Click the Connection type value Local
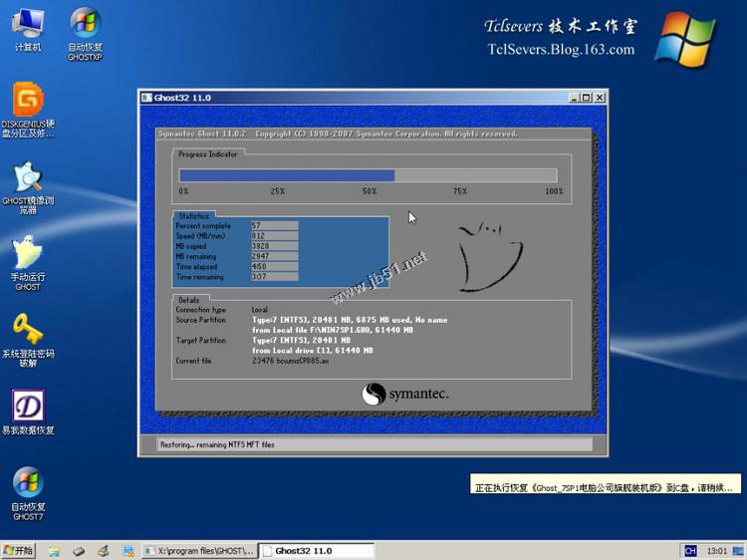Image resolution: width=747 pixels, height=560 pixels. (x=260, y=310)
